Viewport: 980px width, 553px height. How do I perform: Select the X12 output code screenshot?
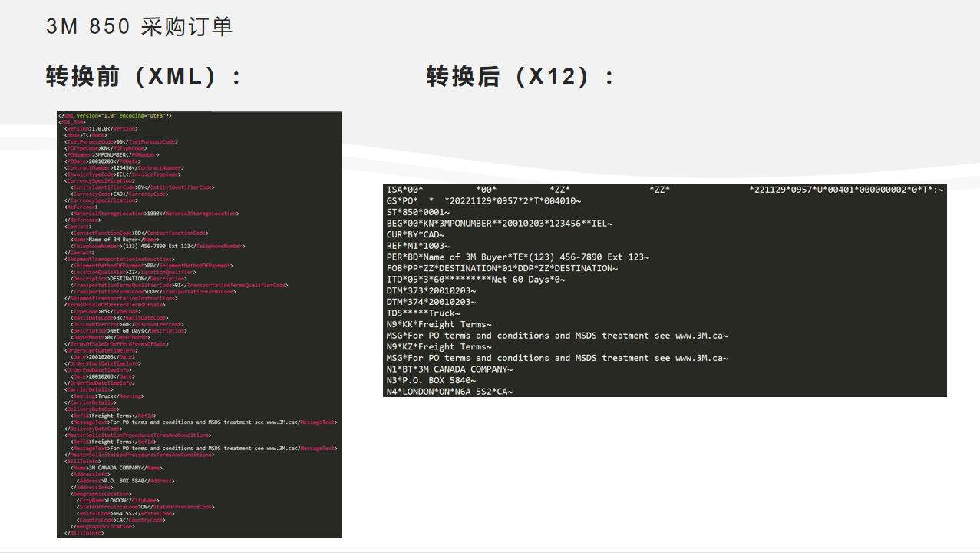pos(665,290)
